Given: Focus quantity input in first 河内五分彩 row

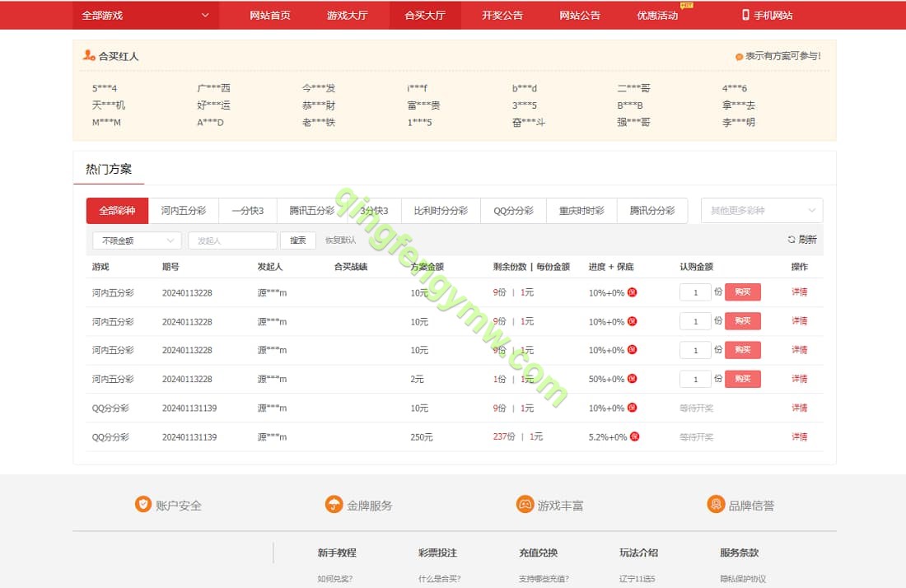Looking at the screenshot, I should (x=695, y=292).
